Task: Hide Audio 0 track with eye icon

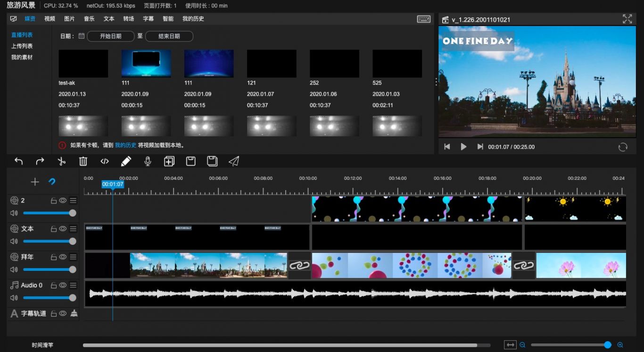Action: 63,285
